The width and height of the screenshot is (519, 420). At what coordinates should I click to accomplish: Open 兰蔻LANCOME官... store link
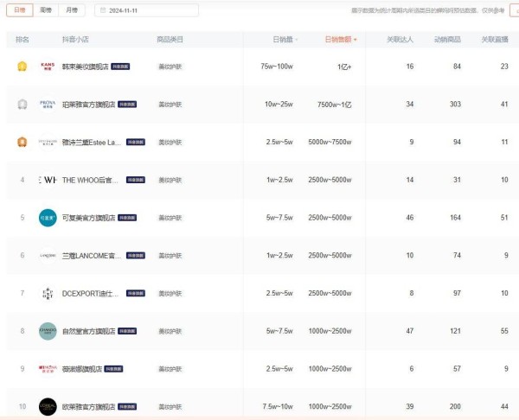[x=92, y=256]
